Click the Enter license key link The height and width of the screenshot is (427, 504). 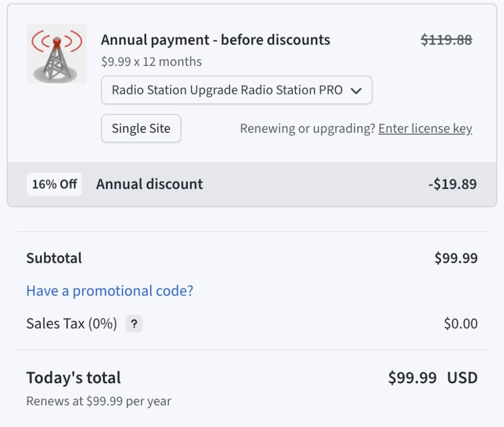click(x=425, y=128)
